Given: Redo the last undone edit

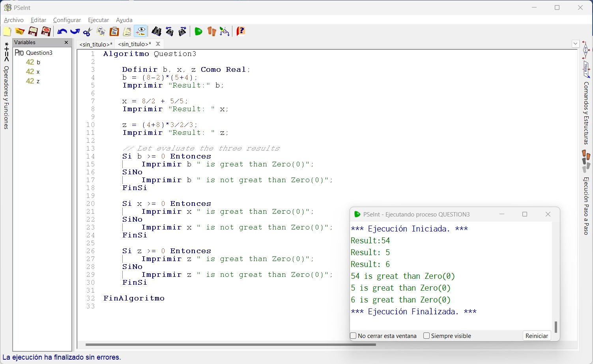Looking at the screenshot, I should coord(75,32).
